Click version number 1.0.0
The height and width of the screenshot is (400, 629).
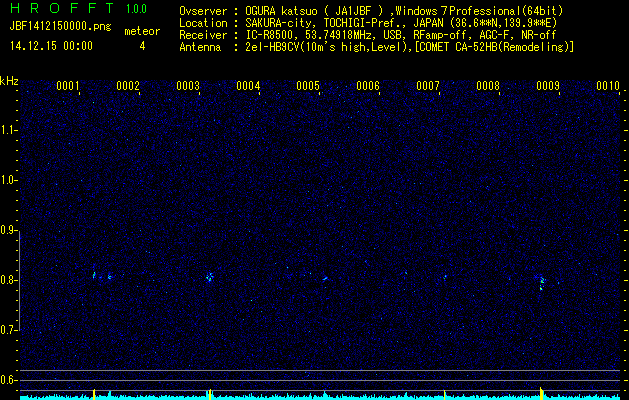[x=136, y=9]
